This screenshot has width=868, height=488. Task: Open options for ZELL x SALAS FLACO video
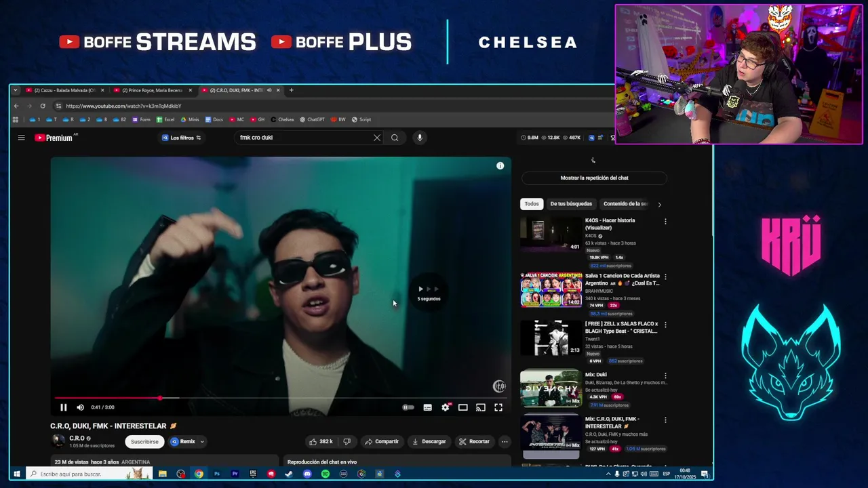pyautogui.click(x=665, y=325)
